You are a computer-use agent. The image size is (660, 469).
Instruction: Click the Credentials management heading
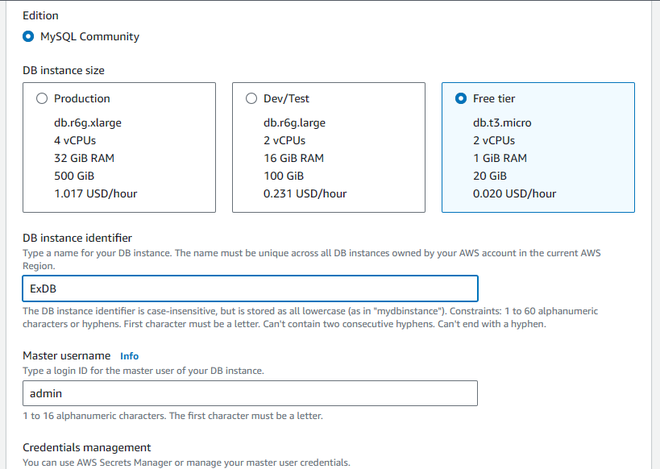[x=87, y=447]
